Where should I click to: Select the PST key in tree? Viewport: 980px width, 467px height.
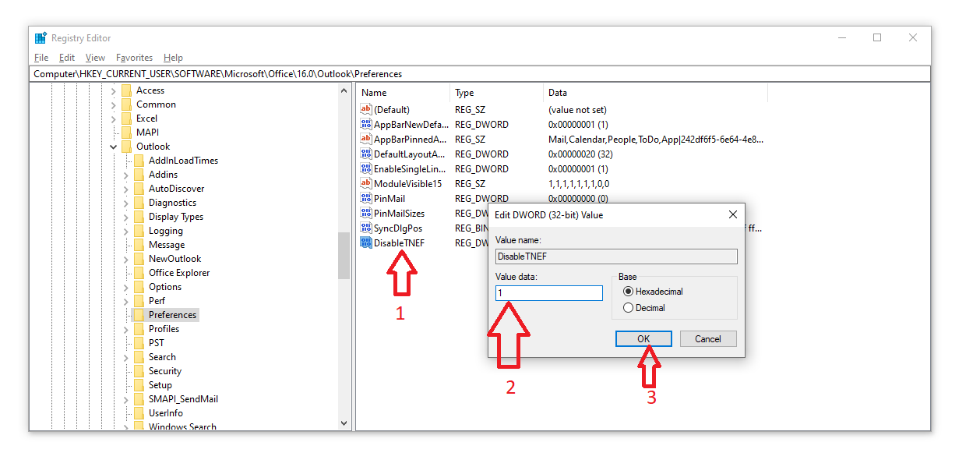click(x=157, y=343)
